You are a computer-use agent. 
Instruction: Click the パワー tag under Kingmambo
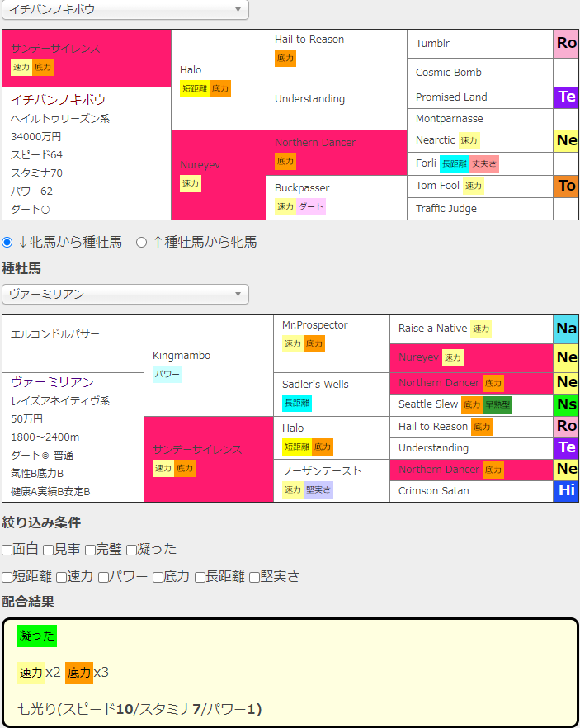(167, 374)
